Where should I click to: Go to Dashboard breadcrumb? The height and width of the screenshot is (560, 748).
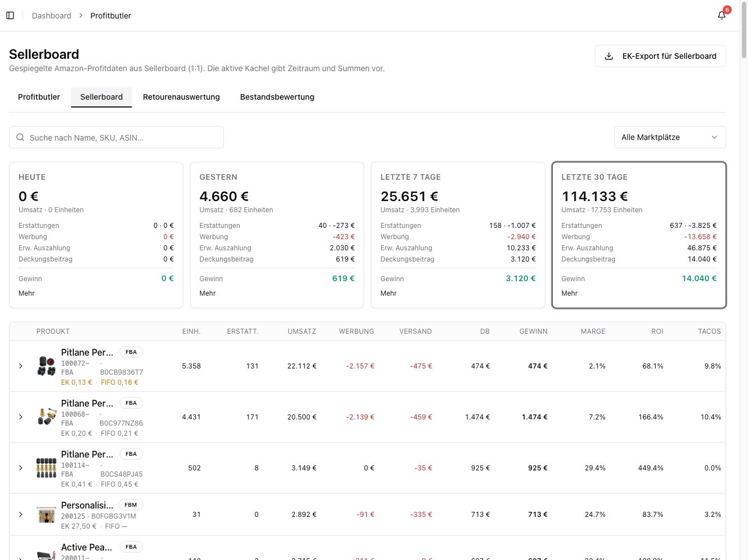pos(52,16)
